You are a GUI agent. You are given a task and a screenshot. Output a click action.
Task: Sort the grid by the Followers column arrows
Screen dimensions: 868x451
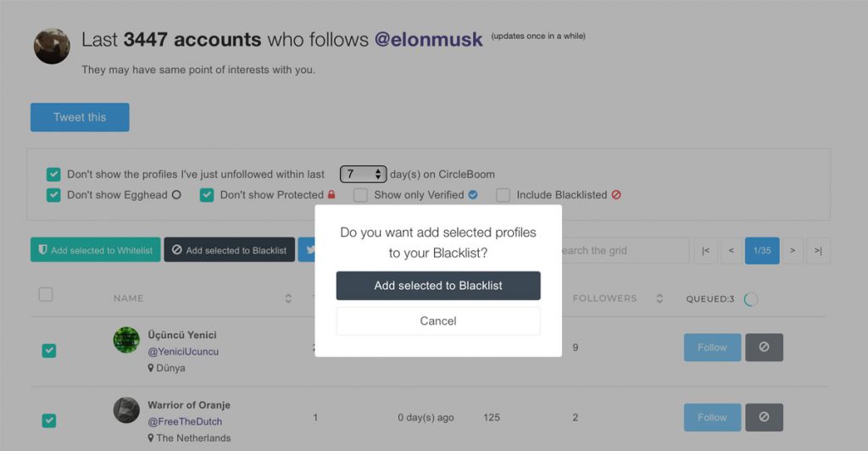[x=659, y=298]
